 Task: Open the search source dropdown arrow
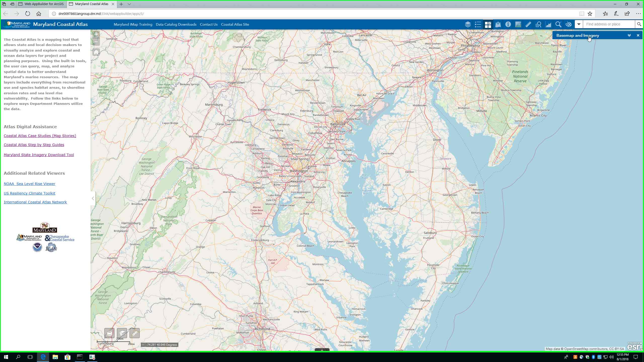(x=579, y=24)
